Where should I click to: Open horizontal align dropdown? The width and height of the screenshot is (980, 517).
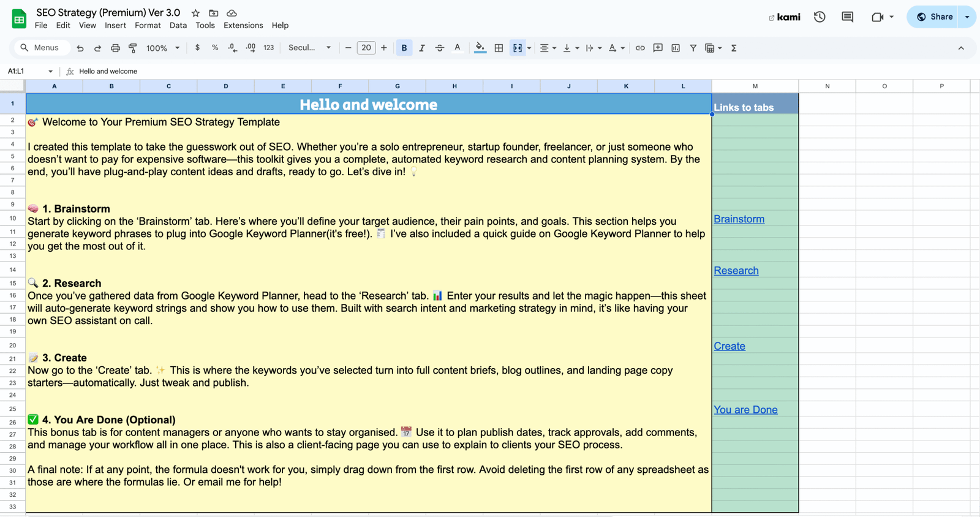(548, 48)
